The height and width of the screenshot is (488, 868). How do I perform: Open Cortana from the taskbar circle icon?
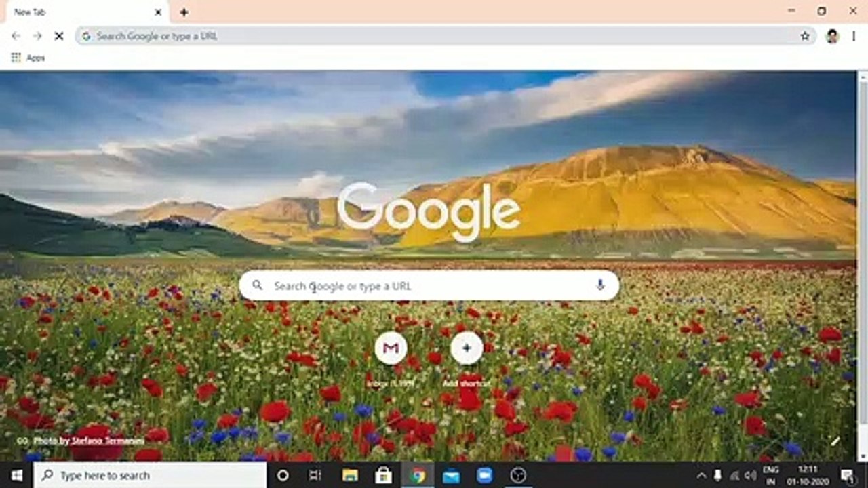click(x=283, y=475)
